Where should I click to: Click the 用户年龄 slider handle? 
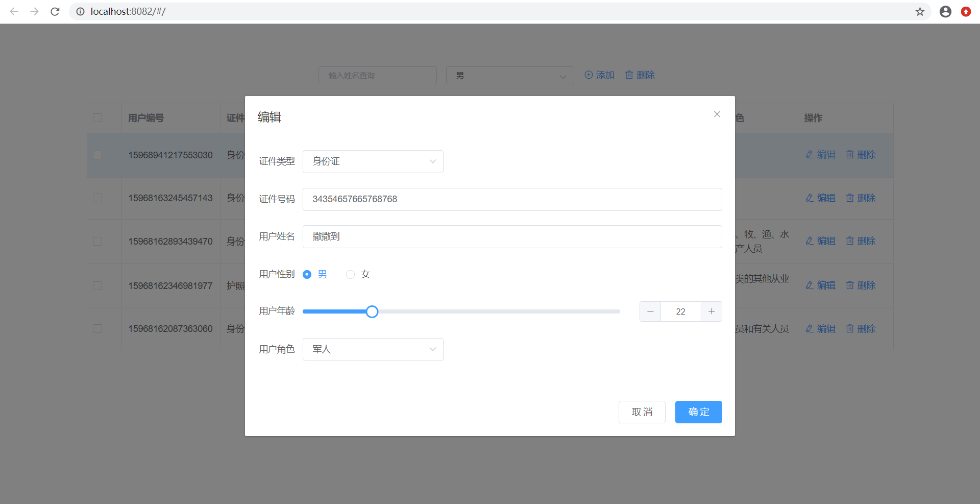(372, 311)
